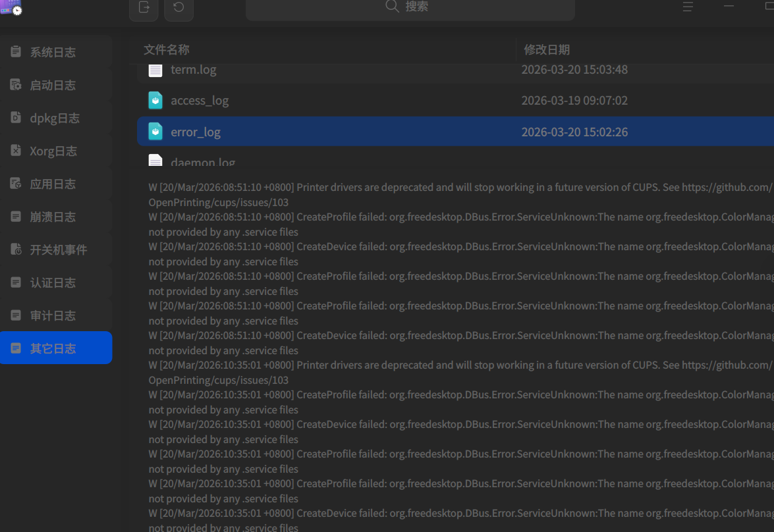Open Xorg日志 in sidebar
This screenshot has height=532, width=774.
click(56, 151)
